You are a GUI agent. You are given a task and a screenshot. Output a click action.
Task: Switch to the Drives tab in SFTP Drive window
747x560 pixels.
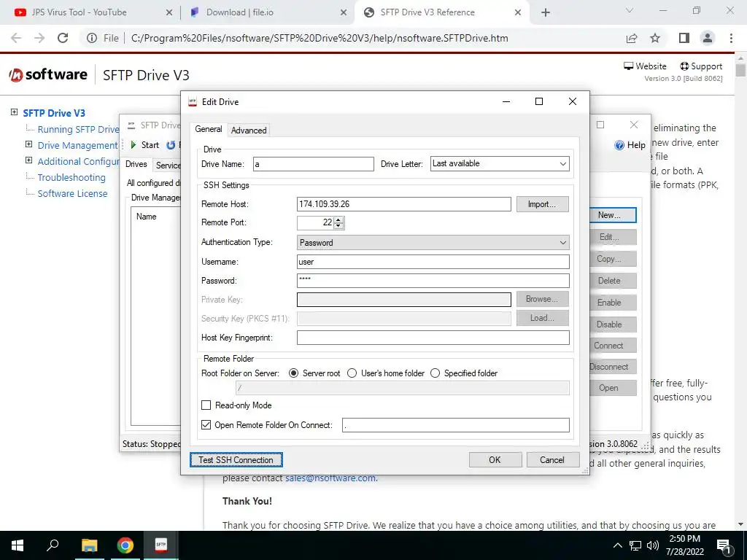coord(136,164)
